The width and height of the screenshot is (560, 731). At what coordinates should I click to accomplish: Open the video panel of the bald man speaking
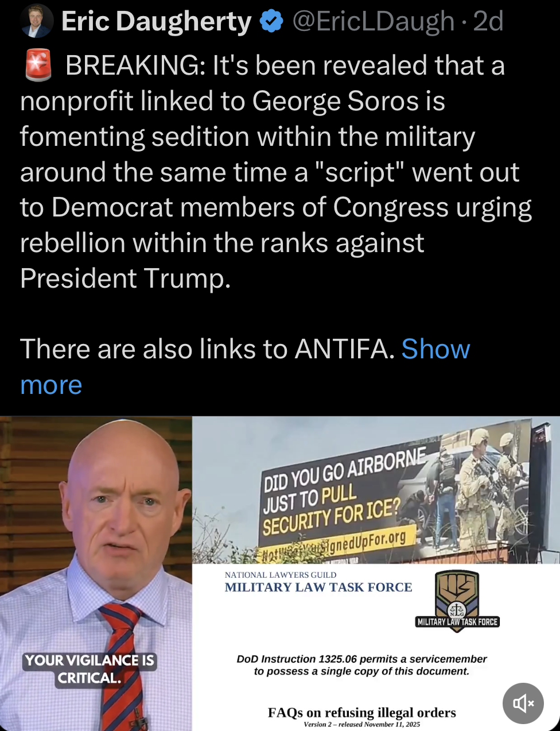[x=96, y=574]
